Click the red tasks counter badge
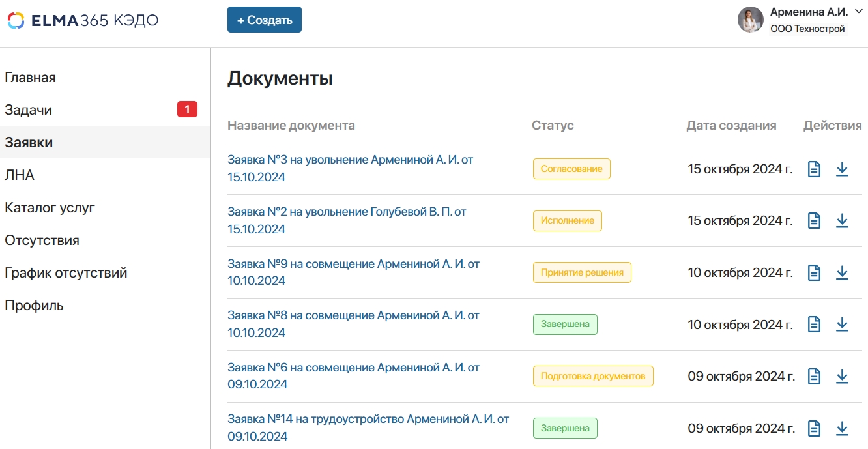The height and width of the screenshot is (449, 868). [187, 109]
